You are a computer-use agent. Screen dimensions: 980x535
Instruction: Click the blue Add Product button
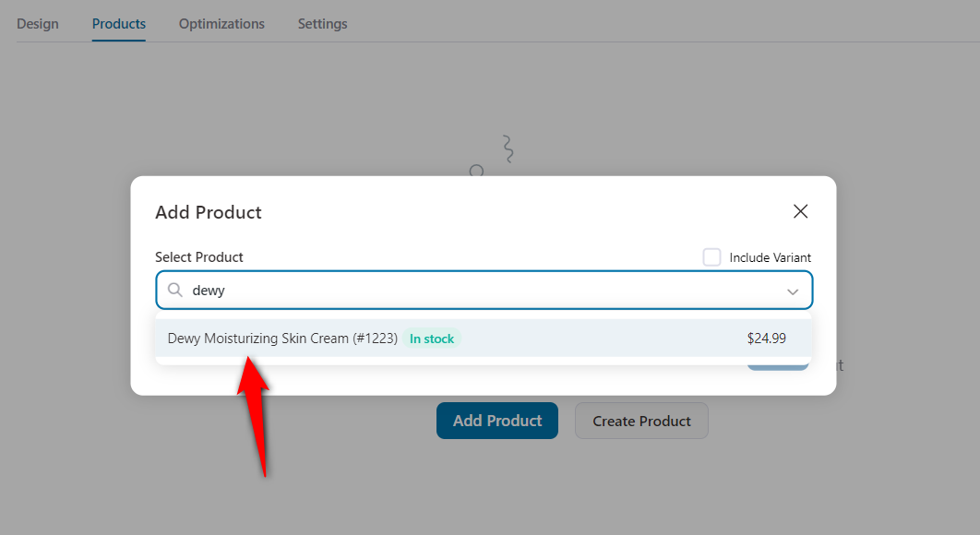point(497,421)
